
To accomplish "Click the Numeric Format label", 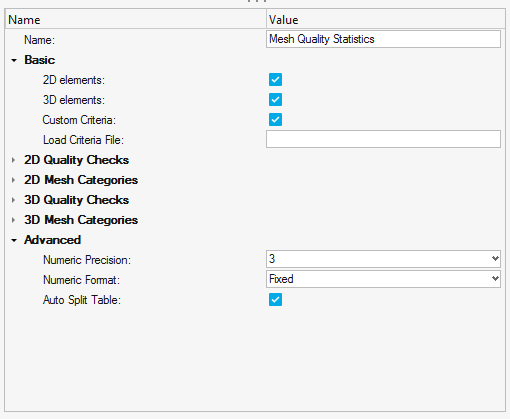I will tap(81, 280).
